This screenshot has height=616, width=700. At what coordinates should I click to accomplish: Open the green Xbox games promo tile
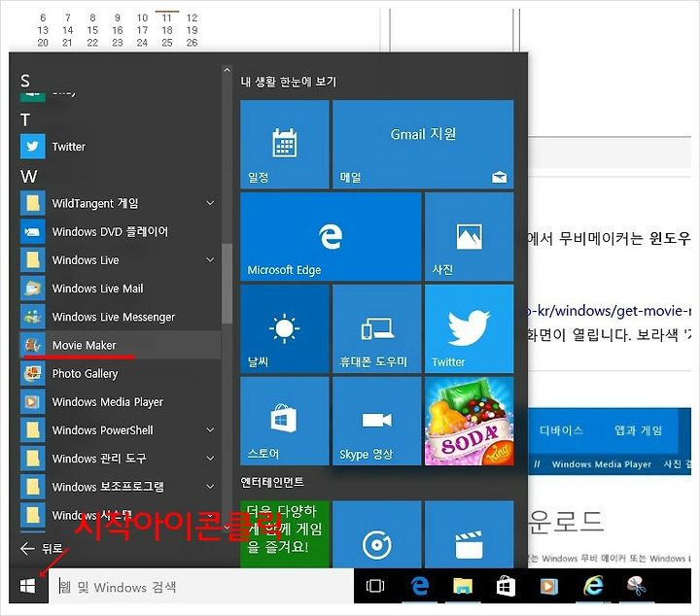click(x=284, y=534)
